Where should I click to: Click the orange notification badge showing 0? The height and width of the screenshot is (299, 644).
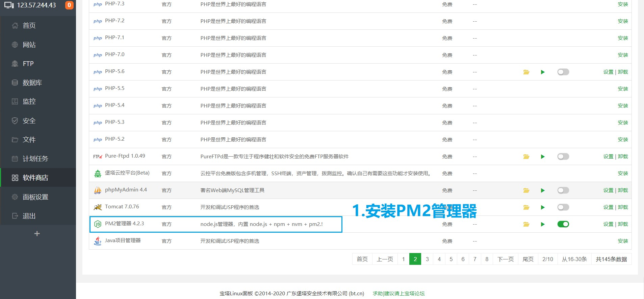(x=69, y=5)
